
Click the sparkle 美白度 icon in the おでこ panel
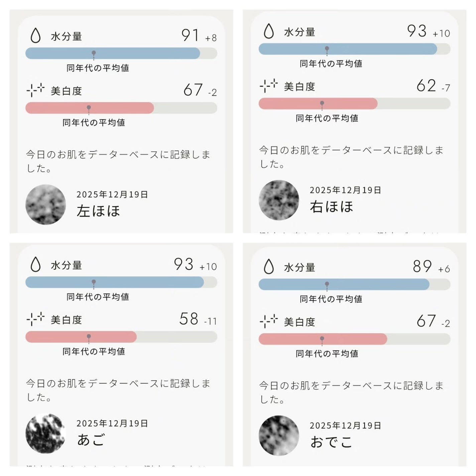[x=269, y=321]
